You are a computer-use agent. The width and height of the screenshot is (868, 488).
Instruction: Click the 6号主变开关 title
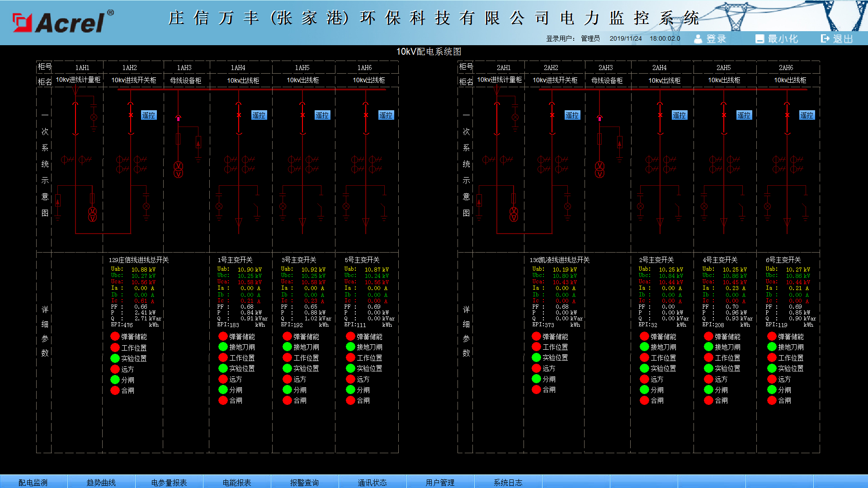point(783,260)
